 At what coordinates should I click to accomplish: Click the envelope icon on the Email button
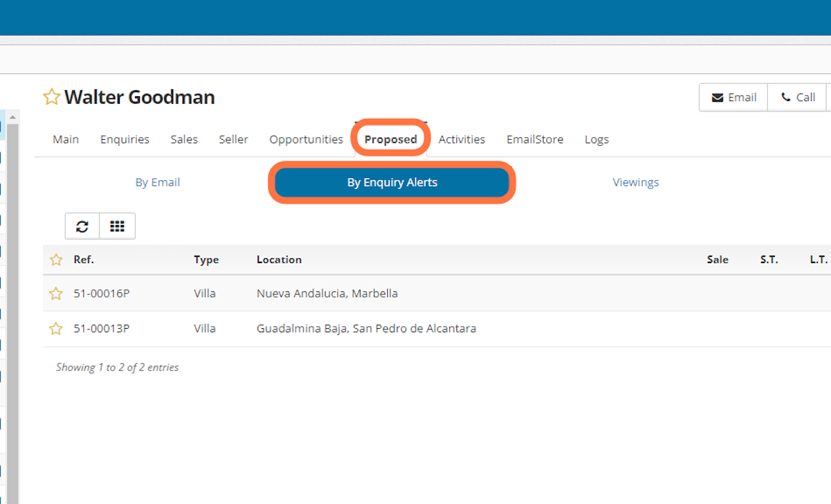click(717, 97)
